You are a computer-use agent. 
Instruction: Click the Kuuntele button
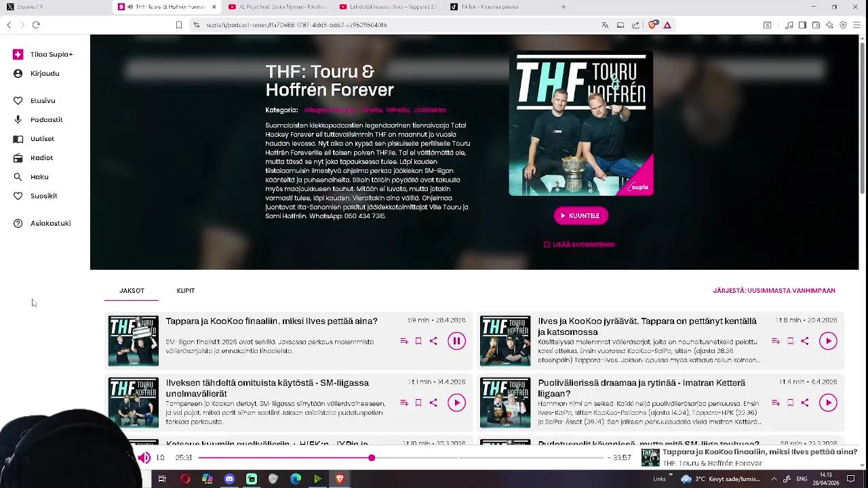[580, 216]
